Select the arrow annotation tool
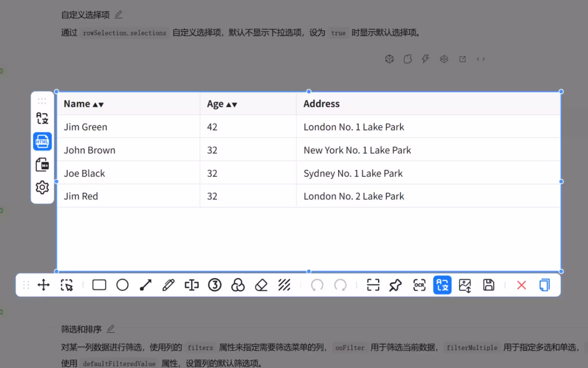The height and width of the screenshot is (368, 588). [145, 285]
